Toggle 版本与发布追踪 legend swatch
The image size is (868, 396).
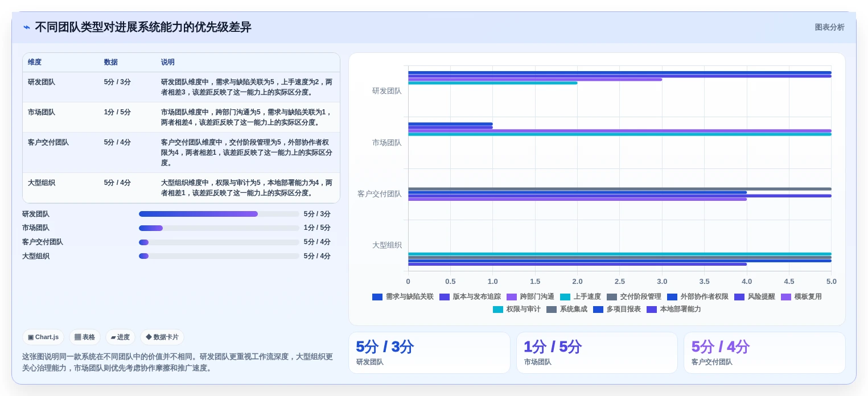tap(444, 296)
